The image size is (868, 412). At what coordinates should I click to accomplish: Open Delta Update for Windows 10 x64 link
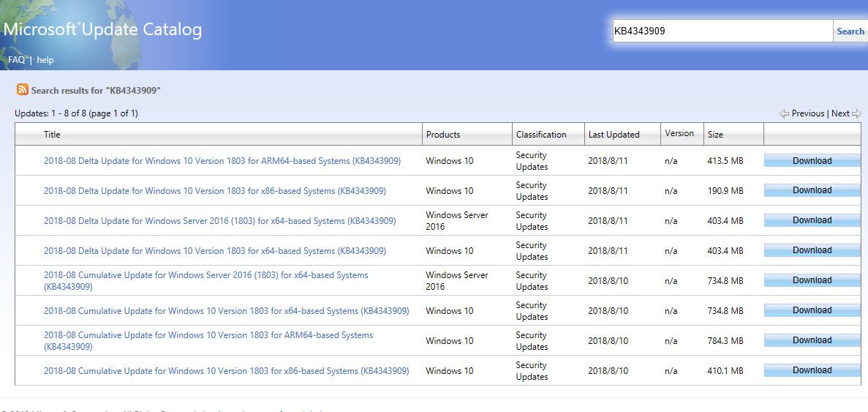pos(214,251)
